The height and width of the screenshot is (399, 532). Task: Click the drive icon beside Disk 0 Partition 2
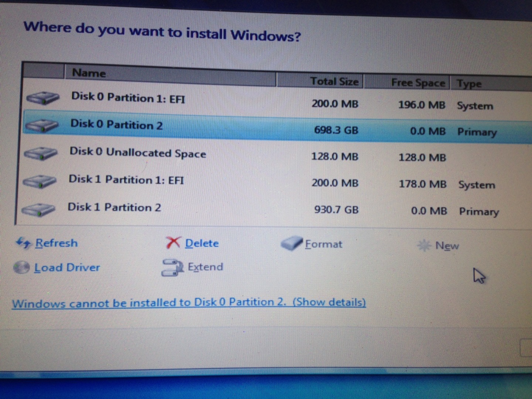point(41,126)
